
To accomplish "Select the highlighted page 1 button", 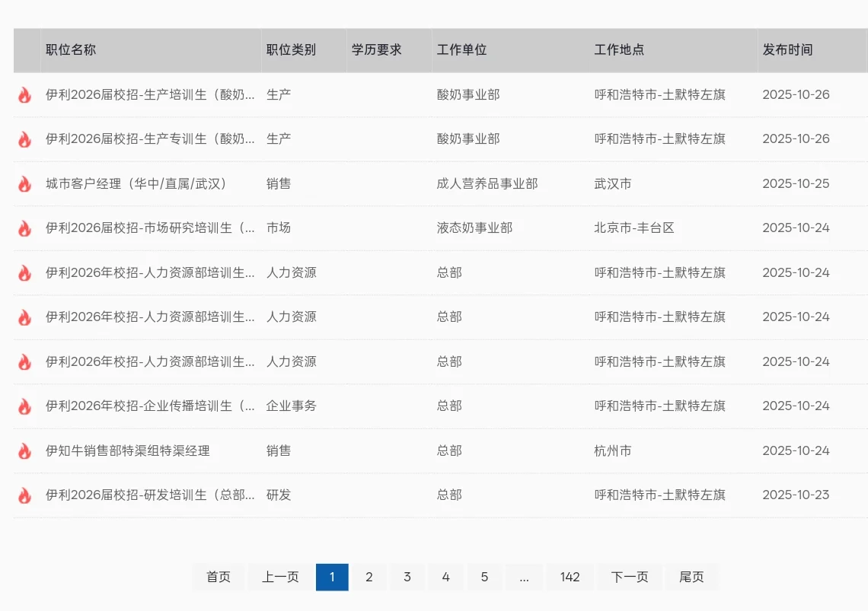I will [x=332, y=578].
